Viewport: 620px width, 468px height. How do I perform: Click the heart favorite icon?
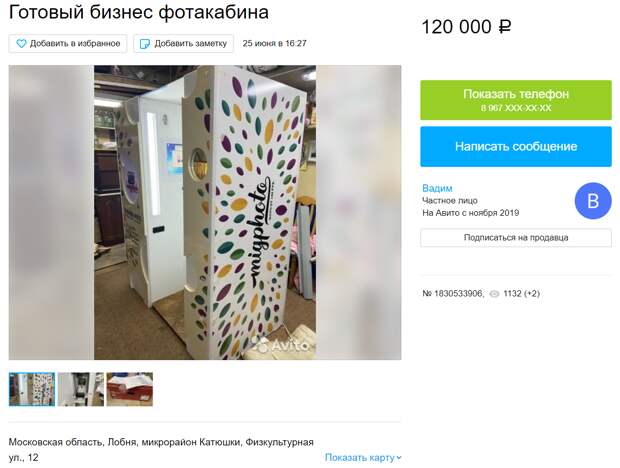[x=21, y=43]
